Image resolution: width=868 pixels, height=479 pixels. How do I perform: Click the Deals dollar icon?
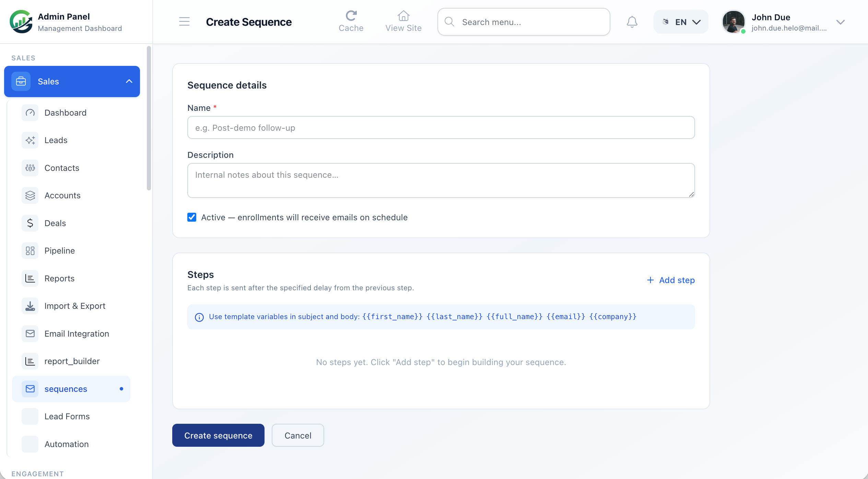pos(30,223)
